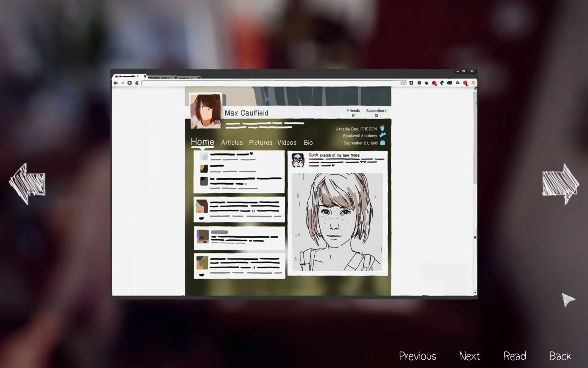This screenshot has height=368, width=588.
Task: Click the Read button
Action: coord(514,356)
